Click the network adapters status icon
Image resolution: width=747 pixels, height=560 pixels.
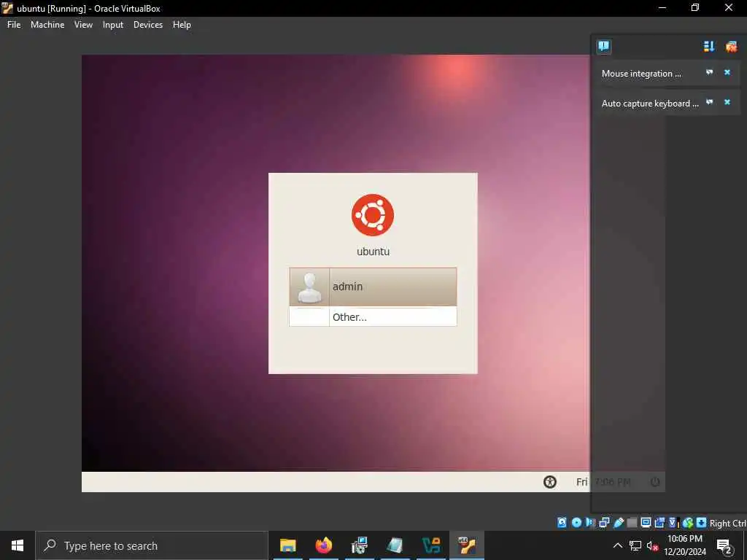[x=604, y=523]
